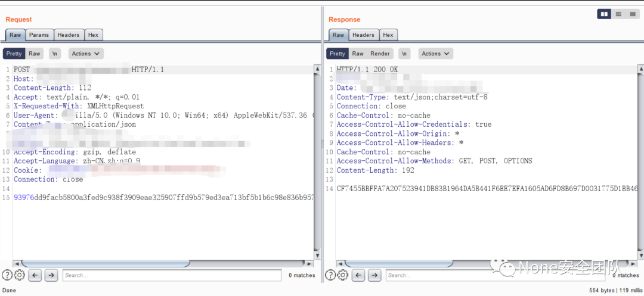Open the request Hex tab
This screenshot has width=644, height=296.
coord(92,35)
